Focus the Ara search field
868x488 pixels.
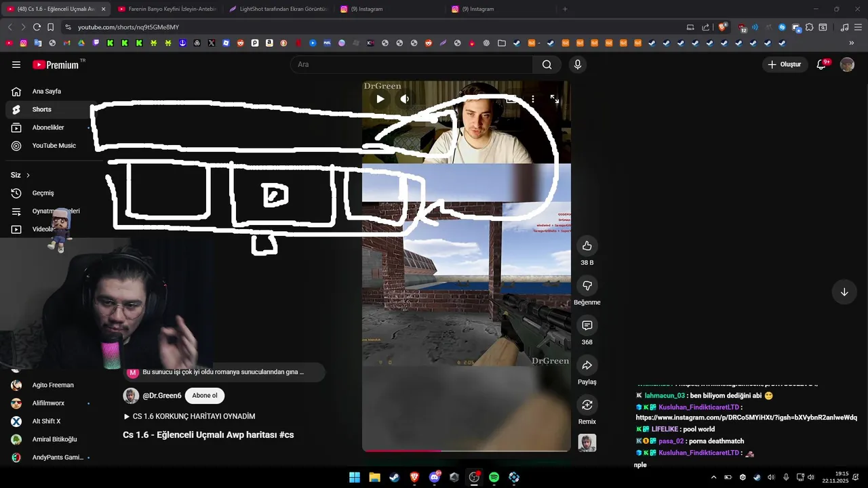[x=412, y=64]
